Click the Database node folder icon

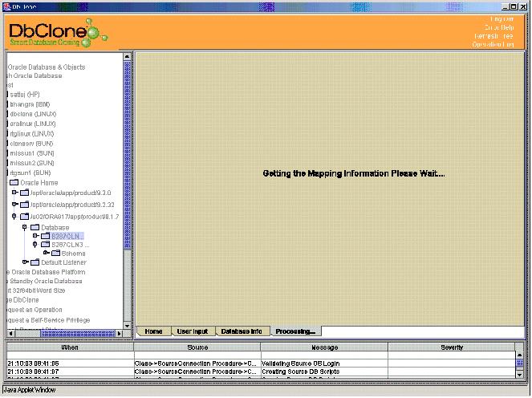35,227
